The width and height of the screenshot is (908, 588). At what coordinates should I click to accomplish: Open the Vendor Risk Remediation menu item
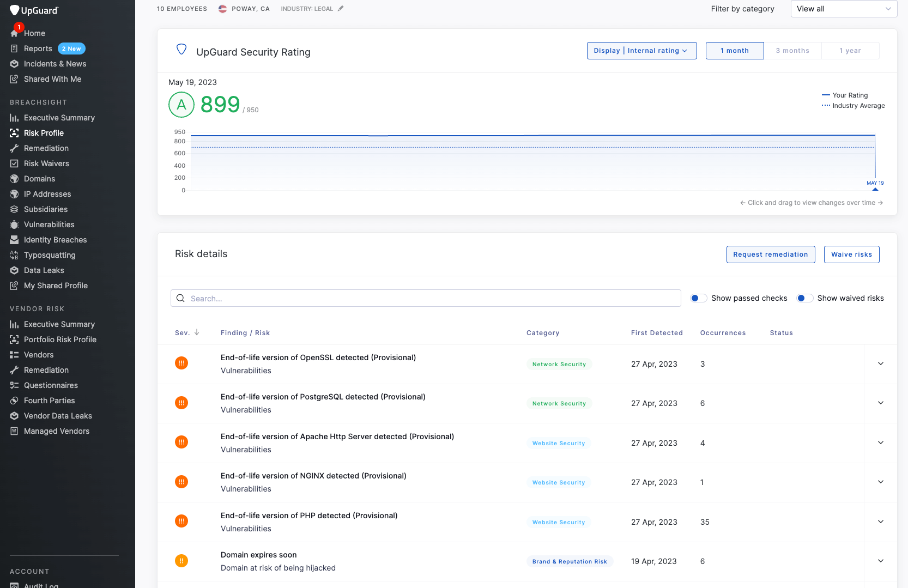click(46, 370)
